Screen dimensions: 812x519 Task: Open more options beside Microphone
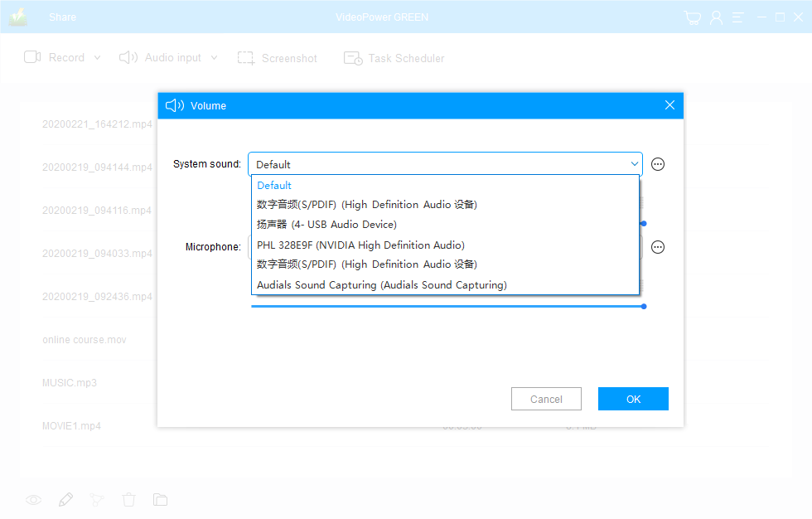pyautogui.click(x=658, y=247)
